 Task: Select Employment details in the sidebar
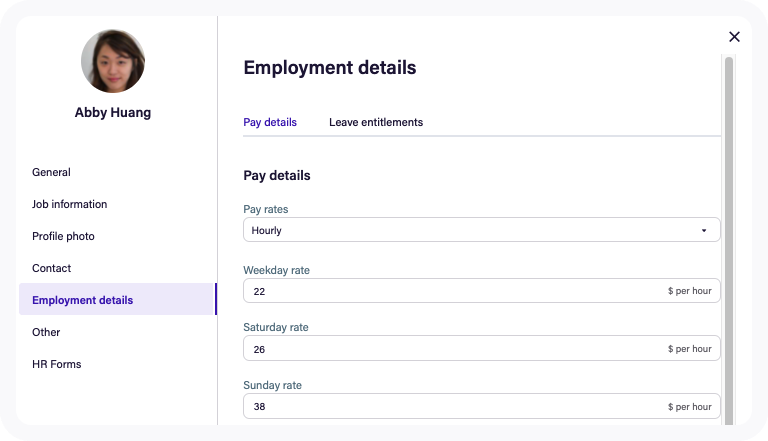point(82,300)
